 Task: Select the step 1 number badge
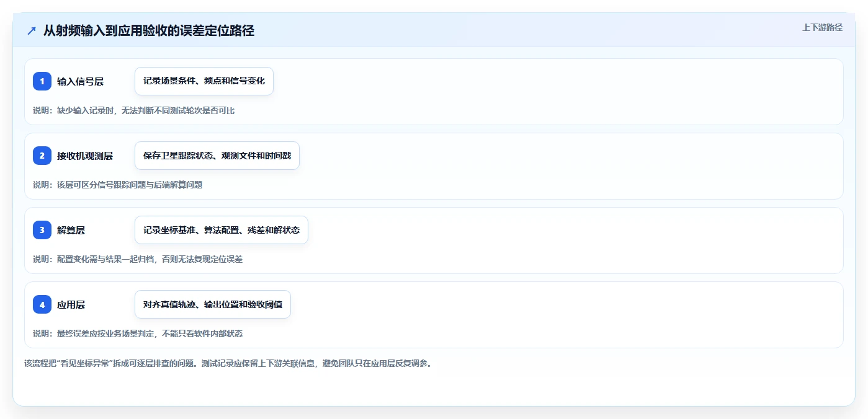(42, 81)
